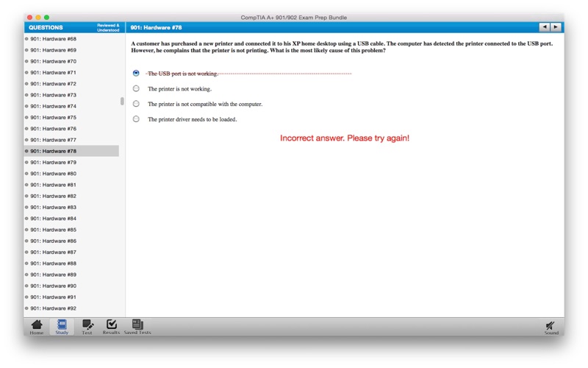Screen dimensions: 588x368
Task: Select 'The printer driver needs to be loaded'
Action: [x=136, y=119]
